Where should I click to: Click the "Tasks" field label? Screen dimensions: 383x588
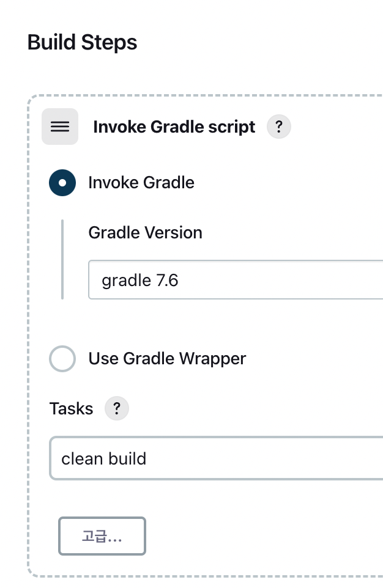(x=72, y=409)
